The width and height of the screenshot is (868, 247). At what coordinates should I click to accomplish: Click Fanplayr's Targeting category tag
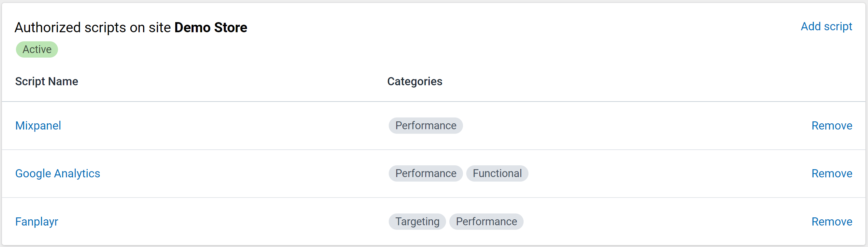[x=417, y=221]
